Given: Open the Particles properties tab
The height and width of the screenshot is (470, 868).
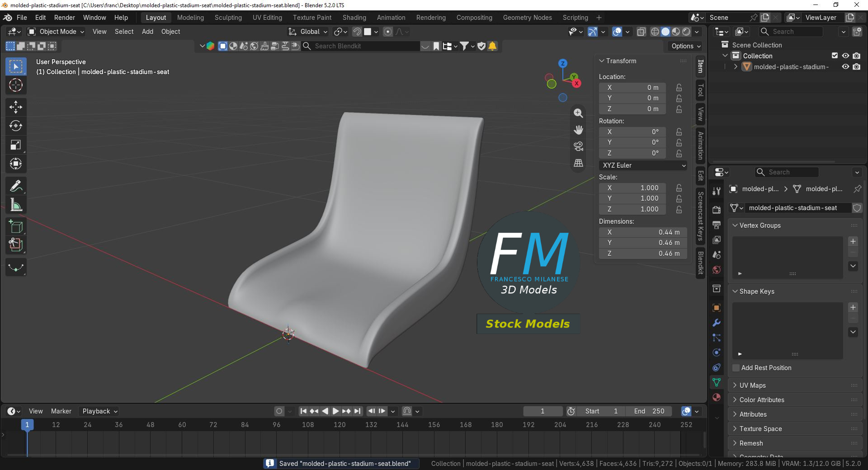Looking at the screenshot, I should [717, 338].
